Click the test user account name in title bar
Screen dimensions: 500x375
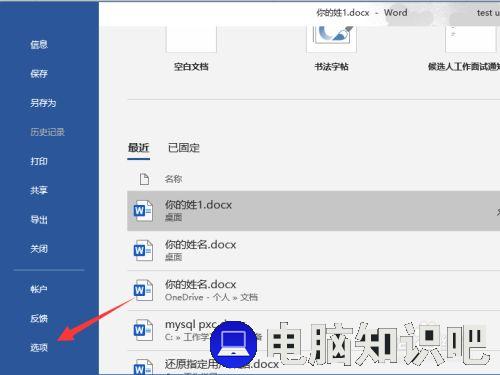[488, 13]
